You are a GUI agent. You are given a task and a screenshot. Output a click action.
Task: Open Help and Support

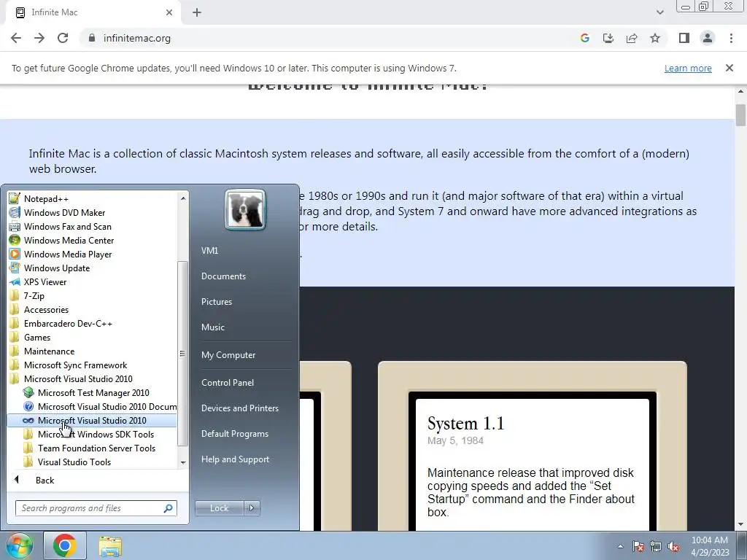coord(235,459)
